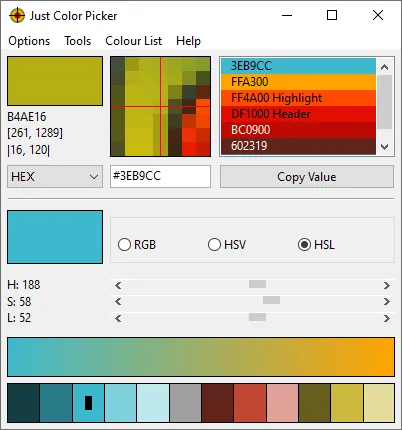
Task: Open the Colour List menu
Action: (x=133, y=41)
